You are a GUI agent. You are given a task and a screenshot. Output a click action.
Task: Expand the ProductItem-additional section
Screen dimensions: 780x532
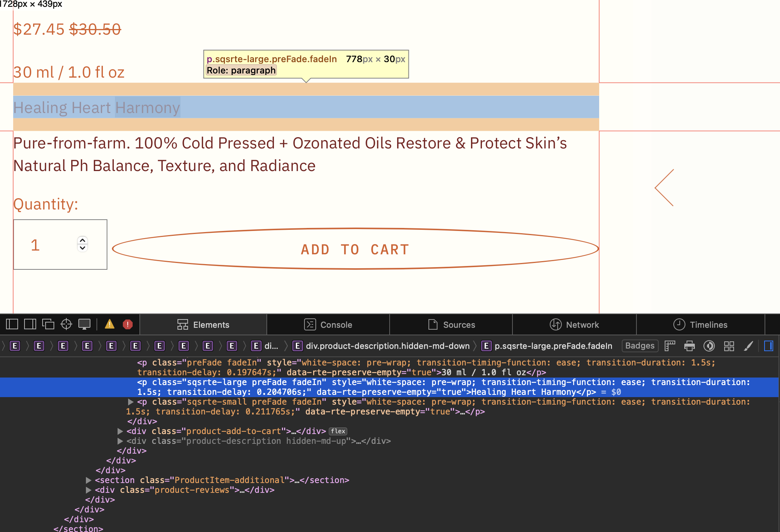(89, 480)
